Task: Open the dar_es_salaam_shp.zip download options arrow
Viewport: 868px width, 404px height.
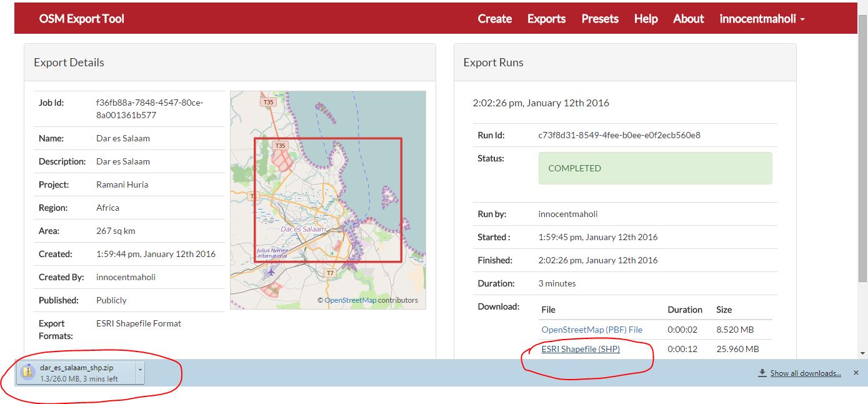Action: pyautogui.click(x=140, y=369)
